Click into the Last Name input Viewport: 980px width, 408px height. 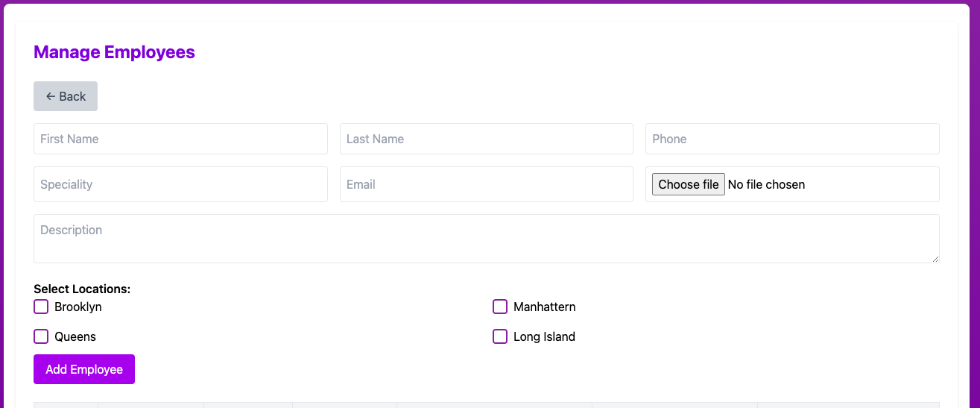(x=486, y=139)
